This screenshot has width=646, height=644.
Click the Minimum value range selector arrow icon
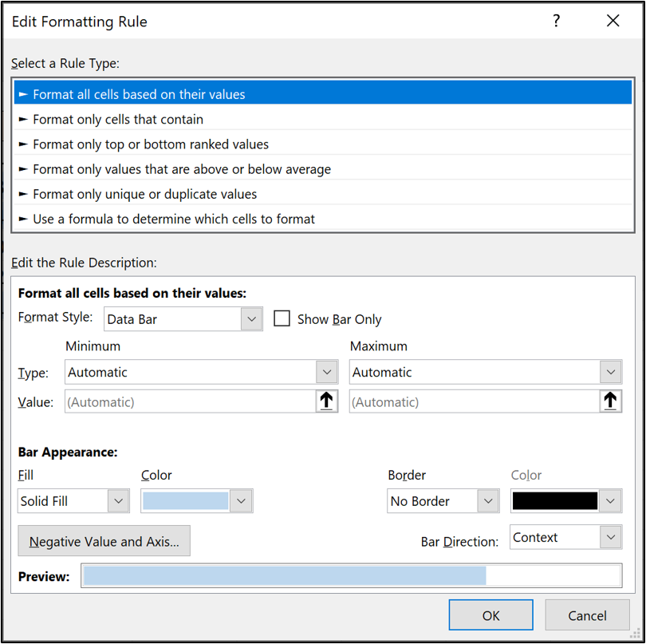coord(326,401)
